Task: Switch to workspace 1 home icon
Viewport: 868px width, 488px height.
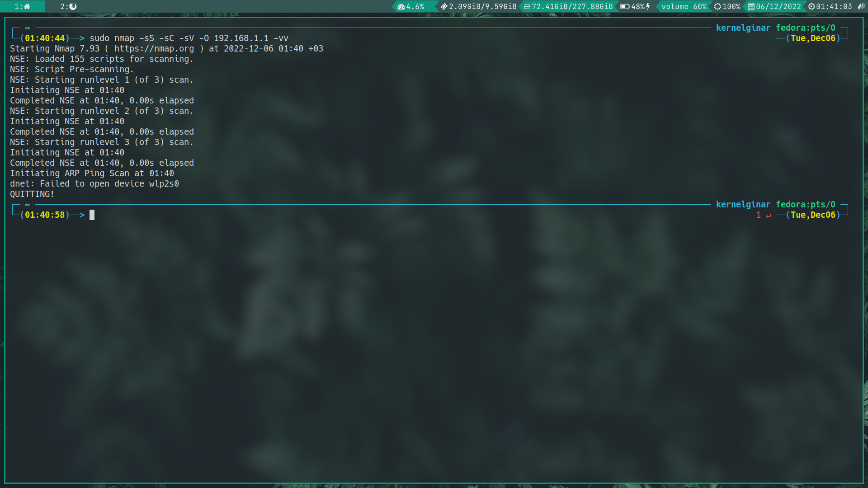Action: pyautogui.click(x=27, y=6)
